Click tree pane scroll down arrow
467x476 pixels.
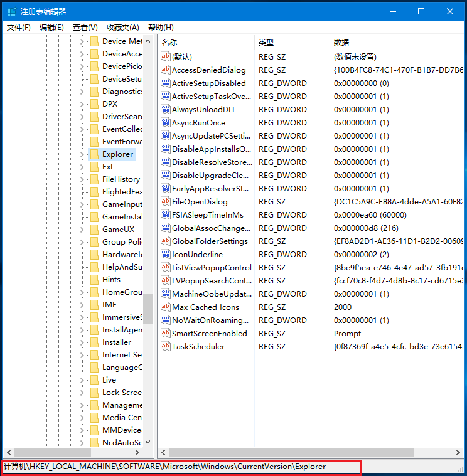coord(148,442)
